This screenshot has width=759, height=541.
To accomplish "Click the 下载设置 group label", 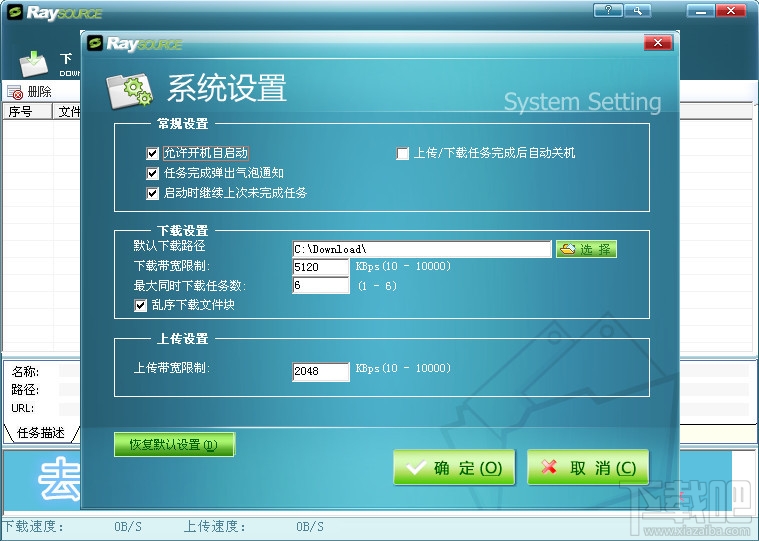I will [182, 231].
